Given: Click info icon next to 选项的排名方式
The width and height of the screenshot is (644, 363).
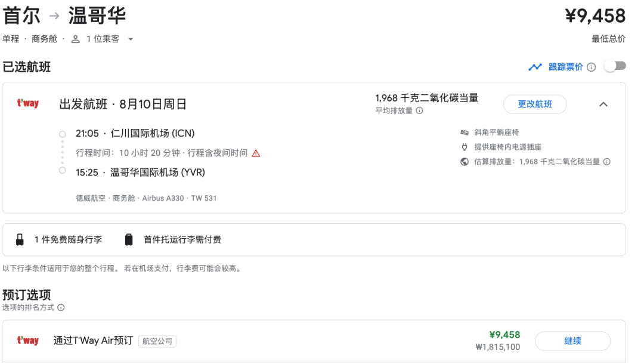Looking at the screenshot, I should pos(61,308).
